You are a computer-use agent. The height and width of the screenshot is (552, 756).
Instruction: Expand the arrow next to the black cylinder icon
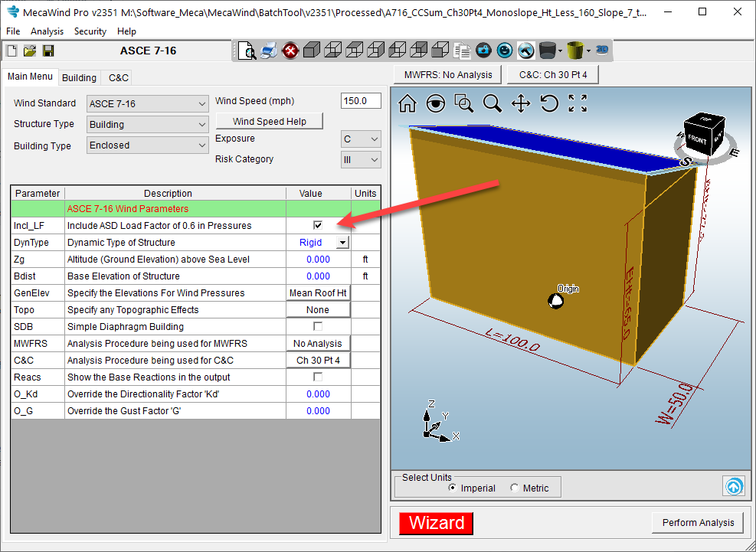point(560,50)
